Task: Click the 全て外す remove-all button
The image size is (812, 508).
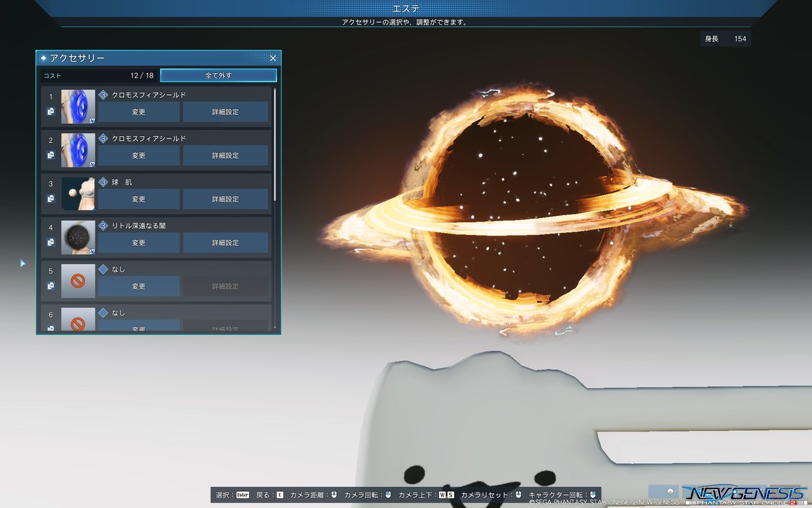Action: pos(219,75)
